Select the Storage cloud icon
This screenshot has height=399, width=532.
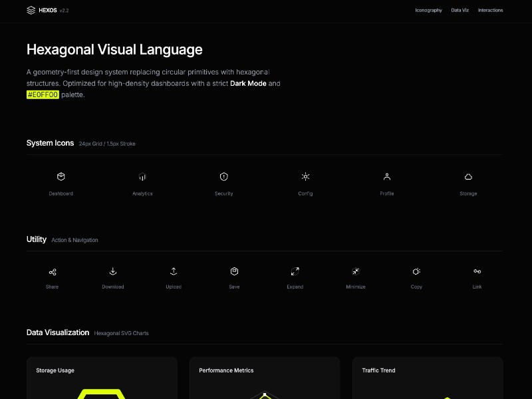468,176
